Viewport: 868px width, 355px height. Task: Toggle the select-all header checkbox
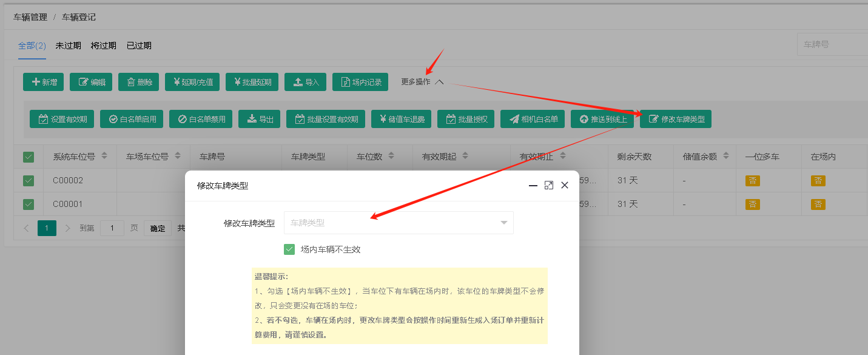pos(29,157)
